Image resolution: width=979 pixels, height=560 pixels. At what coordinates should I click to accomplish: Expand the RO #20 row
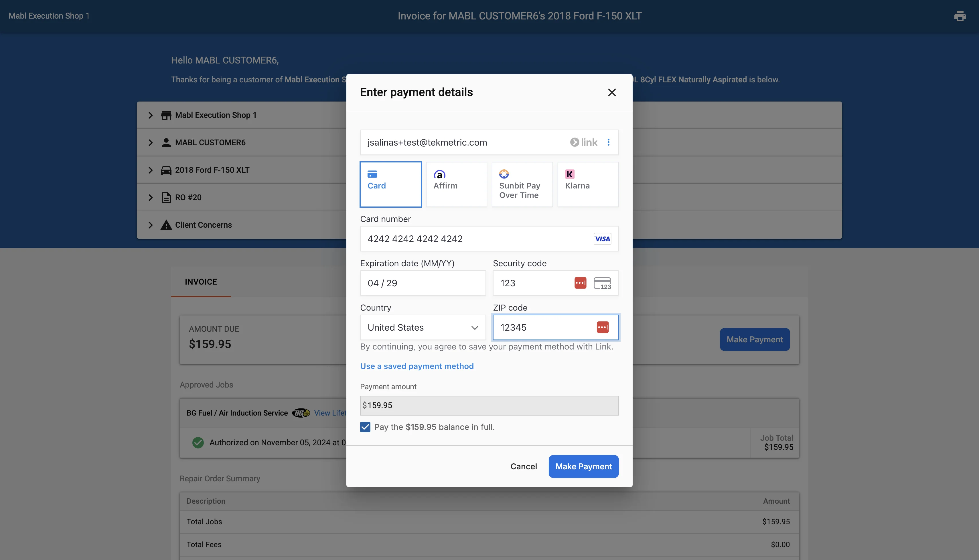pyautogui.click(x=151, y=197)
